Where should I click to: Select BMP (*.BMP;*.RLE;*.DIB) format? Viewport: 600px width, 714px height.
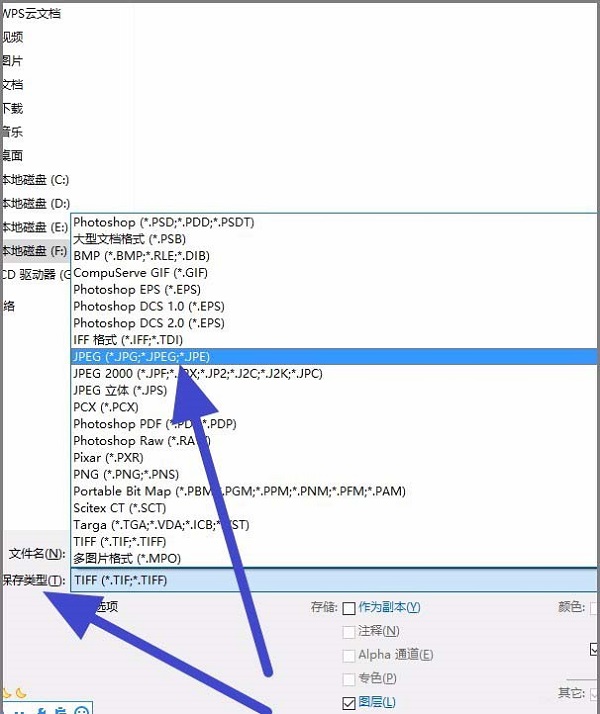coord(334,256)
